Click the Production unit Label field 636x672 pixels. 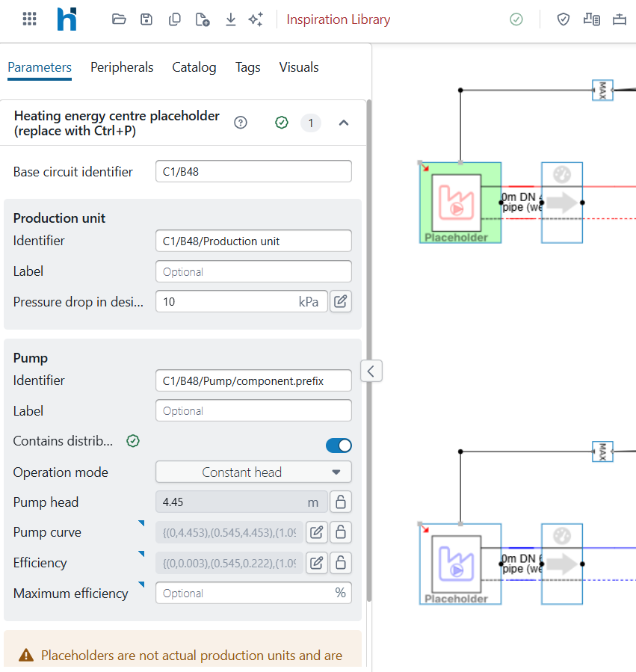coord(253,271)
